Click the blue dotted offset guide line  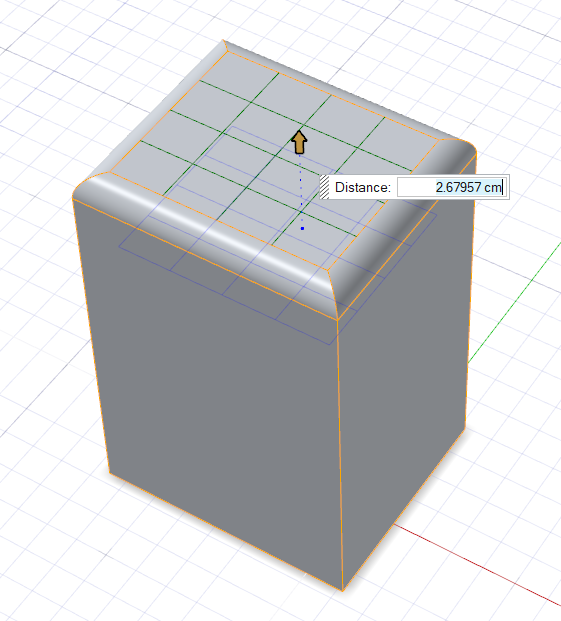[300, 190]
